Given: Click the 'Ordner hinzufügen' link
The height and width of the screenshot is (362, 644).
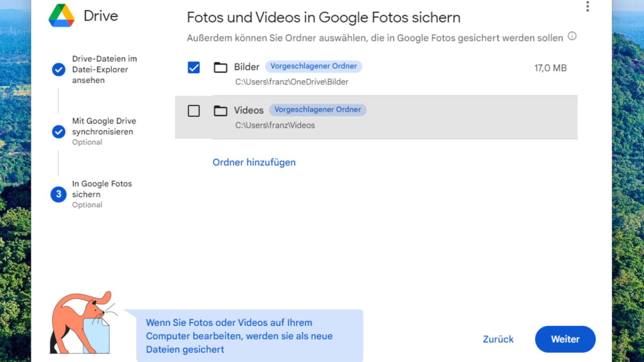Looking at the screenshot, I should 254,162.
